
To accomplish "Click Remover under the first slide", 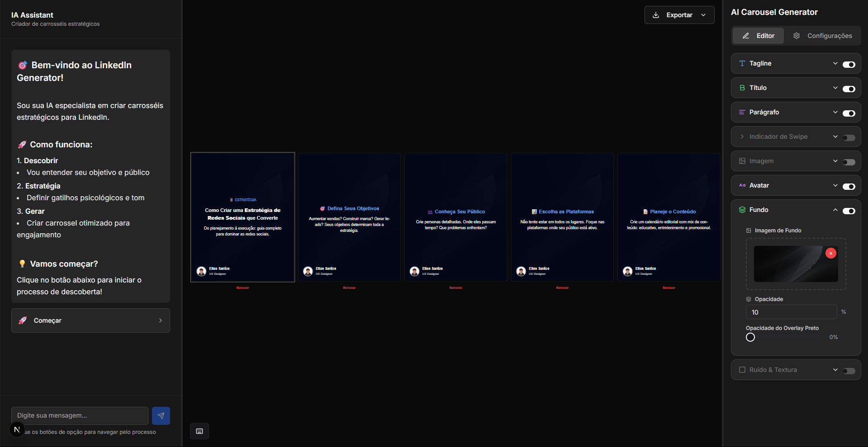I will click(242, 288).
